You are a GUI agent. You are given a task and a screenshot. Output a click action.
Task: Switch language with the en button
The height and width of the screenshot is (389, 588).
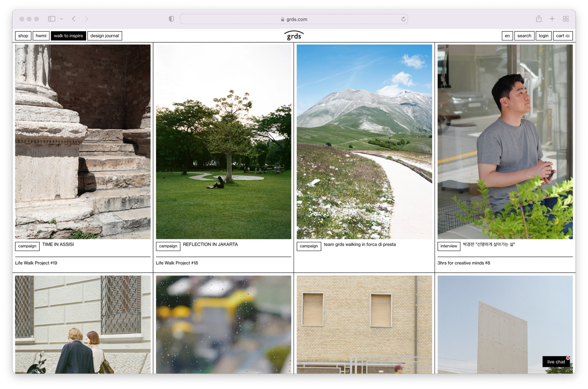507,36
